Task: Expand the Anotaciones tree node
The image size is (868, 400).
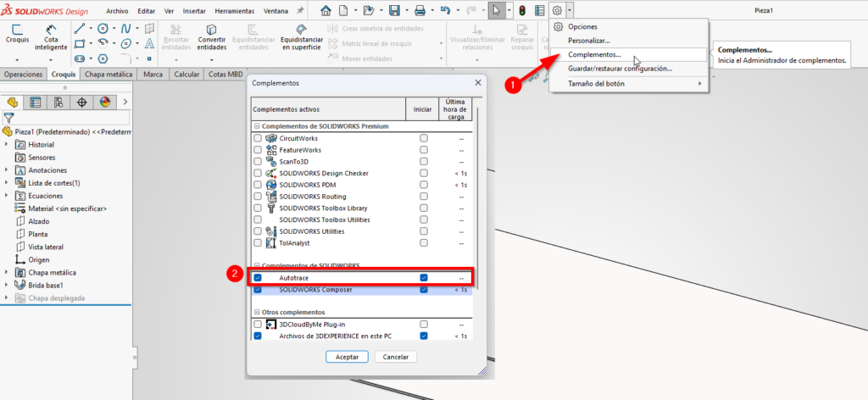Action: pyautogui.click(x=7, y=170)
